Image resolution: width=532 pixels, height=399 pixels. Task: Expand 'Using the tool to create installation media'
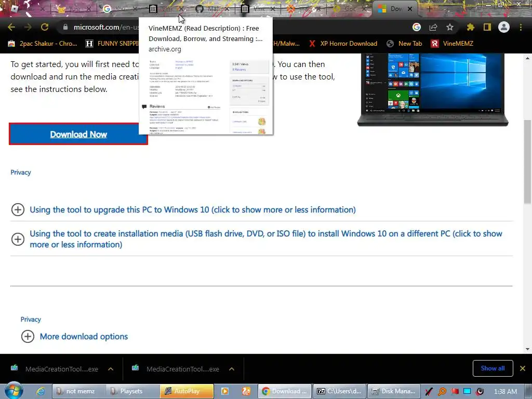coord(265,239)
